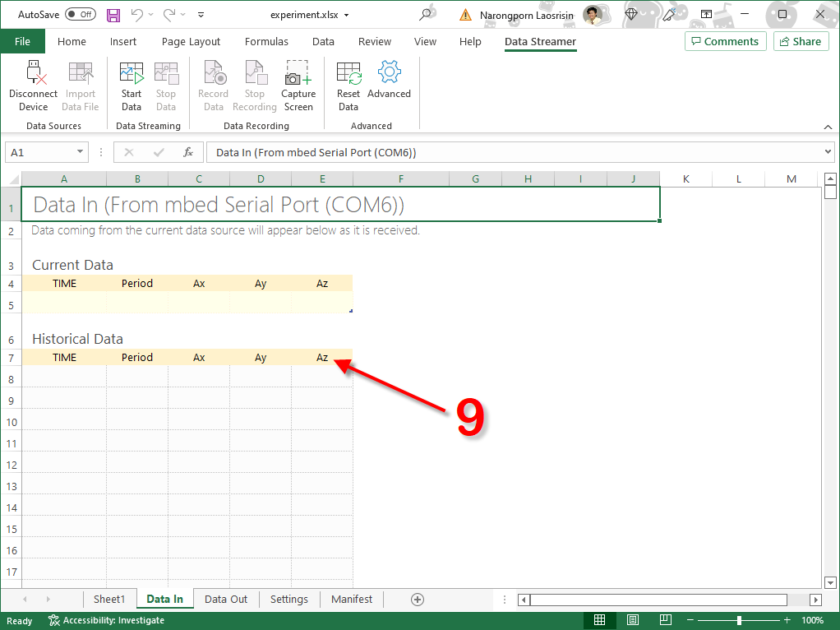Viewport: 840px width, 630px height.
Task: Open the search magnifier in title bar
Action: point(425,15)
